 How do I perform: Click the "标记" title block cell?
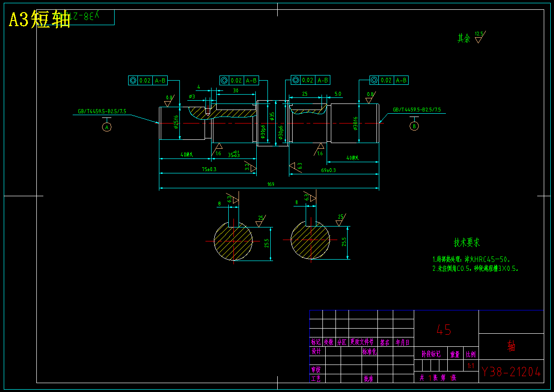[x=316, y=342]
